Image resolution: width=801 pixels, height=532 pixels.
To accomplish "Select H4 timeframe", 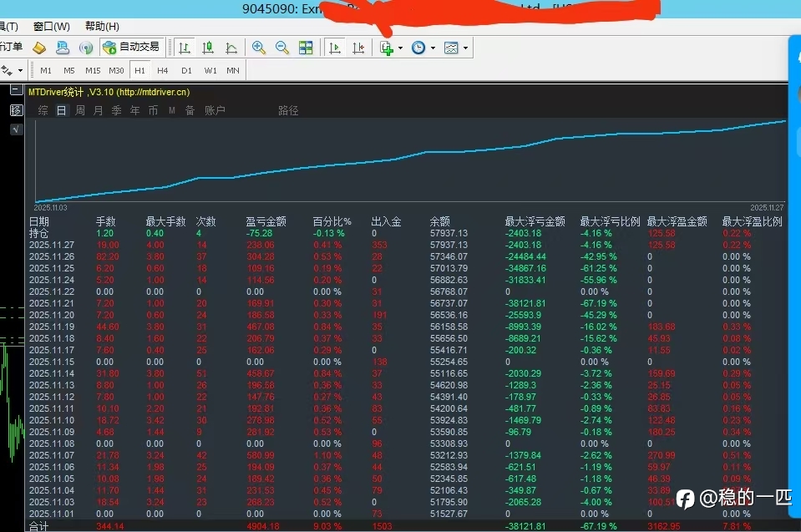I will [x=162, y=70].
